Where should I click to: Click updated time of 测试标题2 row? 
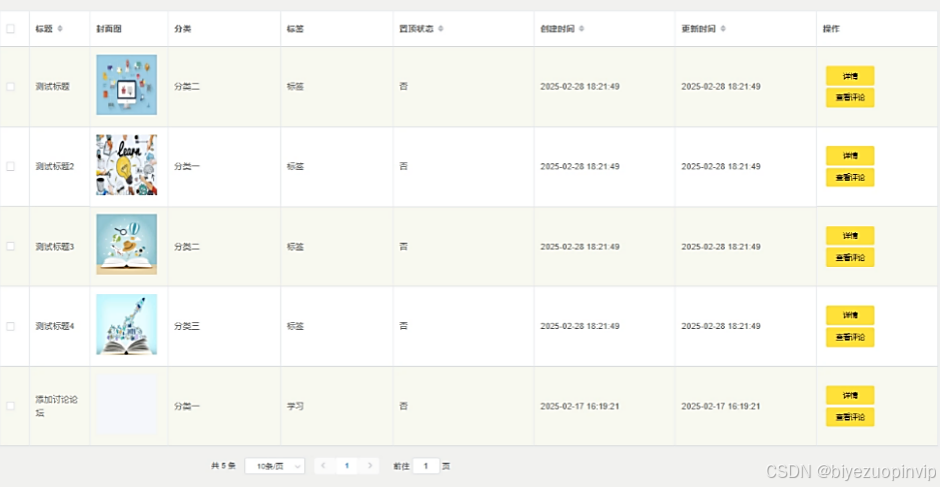721,166
